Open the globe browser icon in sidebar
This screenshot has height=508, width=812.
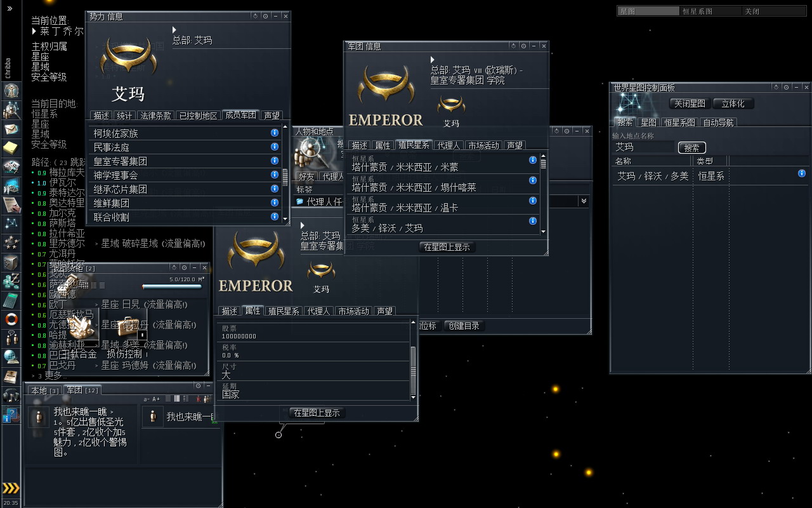[11, 357]
